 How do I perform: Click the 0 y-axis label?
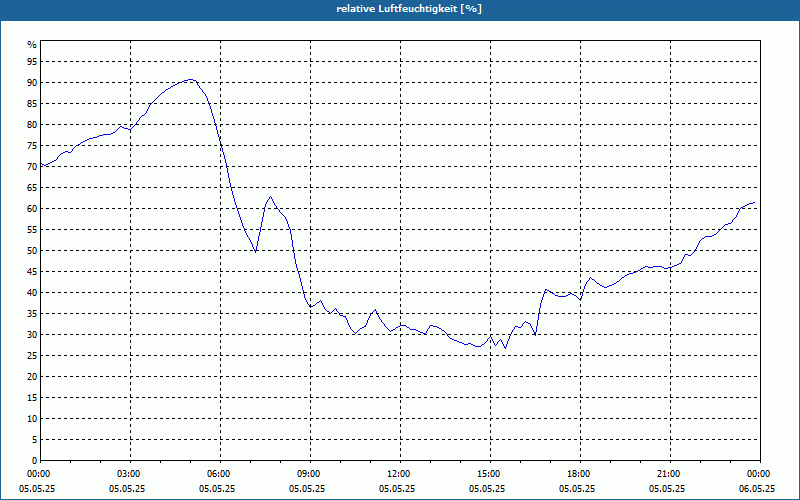[x=34, y=461]
